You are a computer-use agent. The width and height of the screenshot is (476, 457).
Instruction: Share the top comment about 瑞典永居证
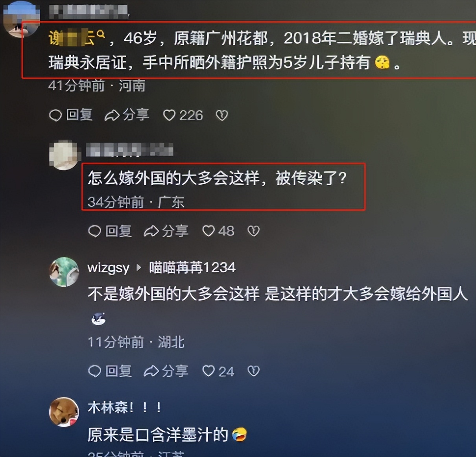tap(127, 115)
